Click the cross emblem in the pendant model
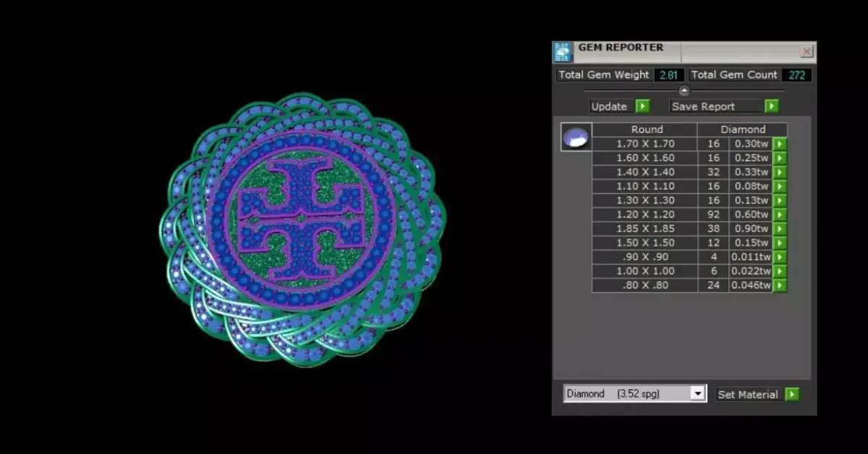The width and height of the screenshot is (868, 454). point(299,218)
